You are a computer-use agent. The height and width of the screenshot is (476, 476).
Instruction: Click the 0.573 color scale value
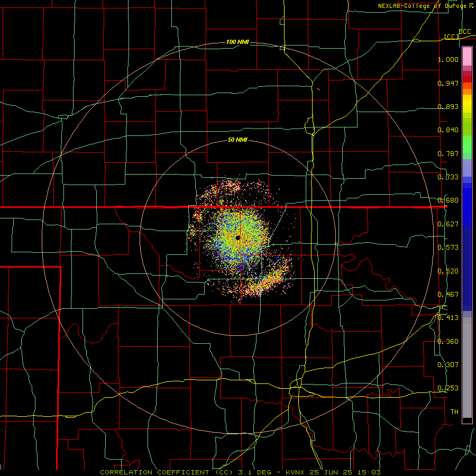[448, 248]
